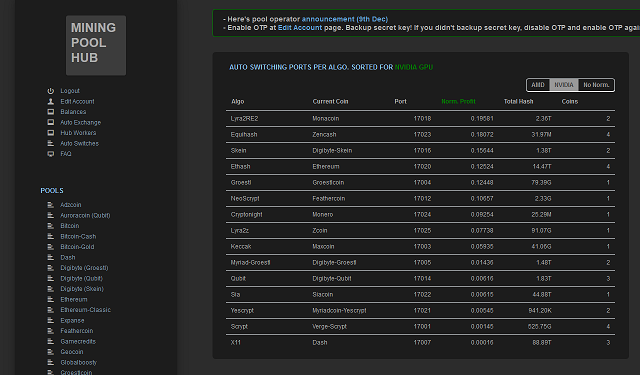The width and height of the screenshot is (640, 375).
Task: Click the Logout power icon
Action: tap(51, 91)
